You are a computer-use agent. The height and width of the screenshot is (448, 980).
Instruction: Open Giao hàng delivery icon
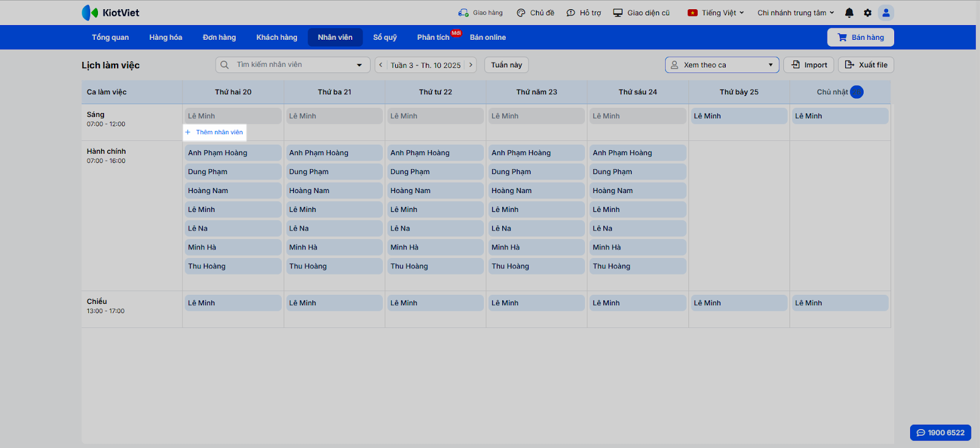pyautogui.click(x=463, y=13)
